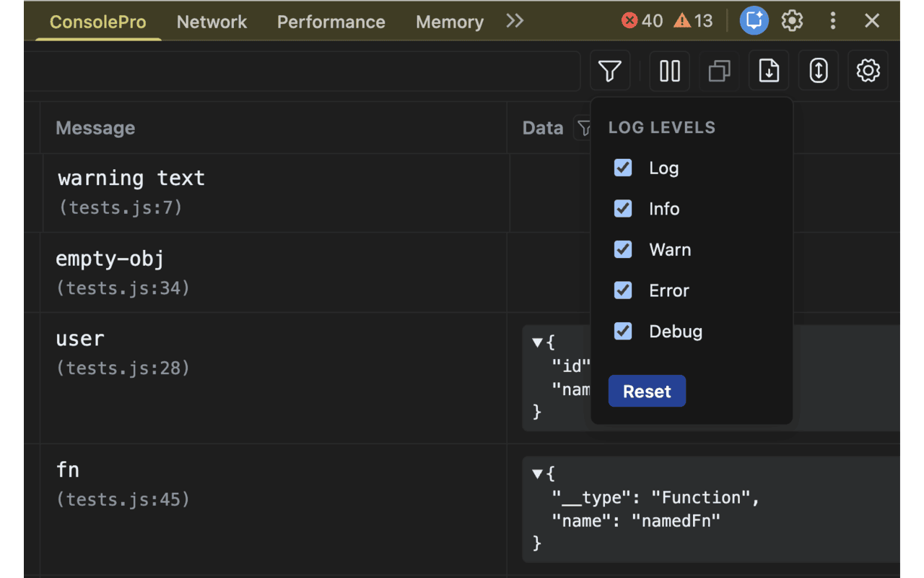Click the LOG LEVELS heading
Image resolution: width=924 pixels, height=578 pixels.
(662, 127)
